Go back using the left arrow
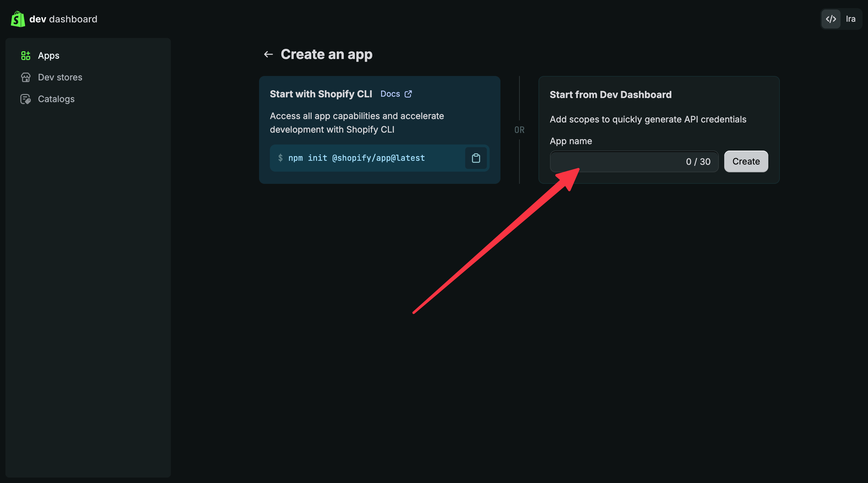The image size is (868, 483). coord(269,54)
